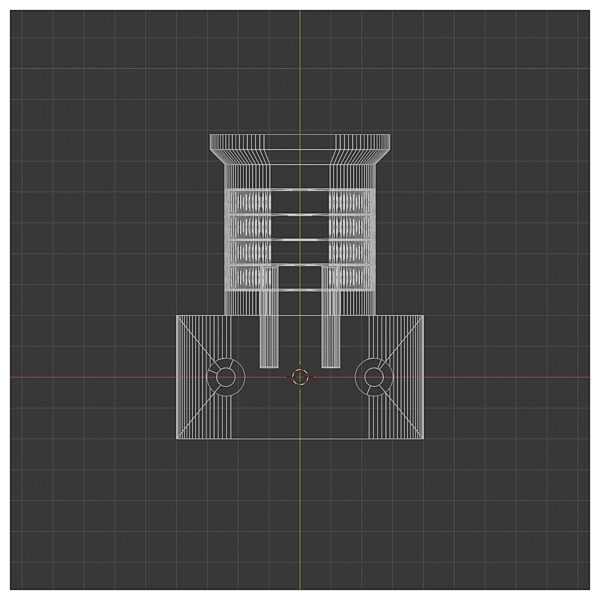Screen dimensions: 600x600
Task: Click the bottom-right corner of base block
Action: coord(424,438)
